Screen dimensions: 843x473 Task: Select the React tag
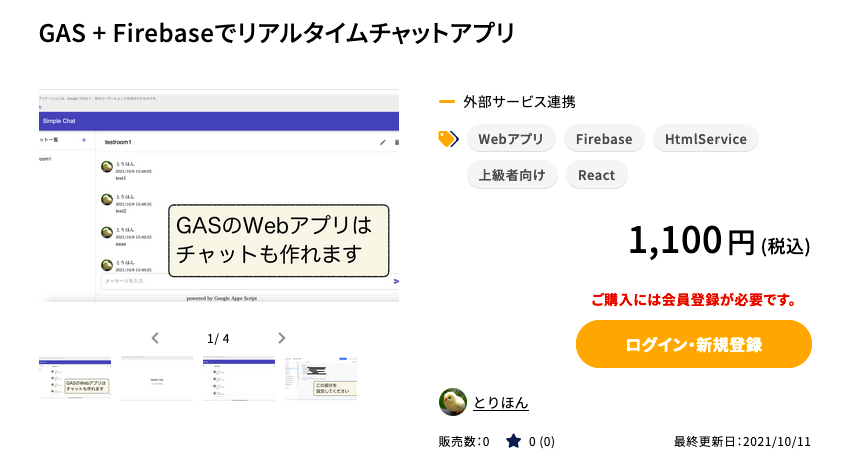597,175
